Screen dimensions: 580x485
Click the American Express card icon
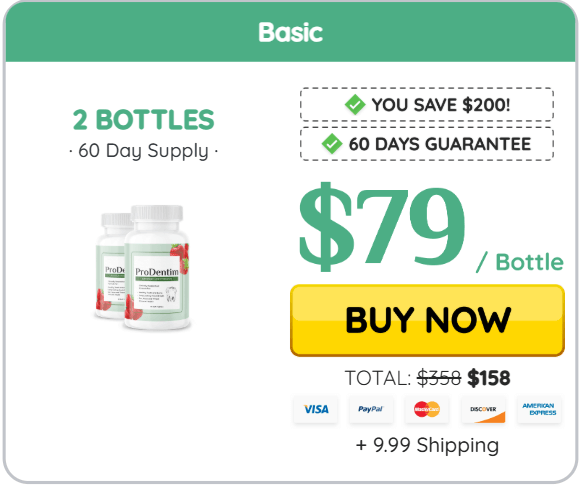539,409
